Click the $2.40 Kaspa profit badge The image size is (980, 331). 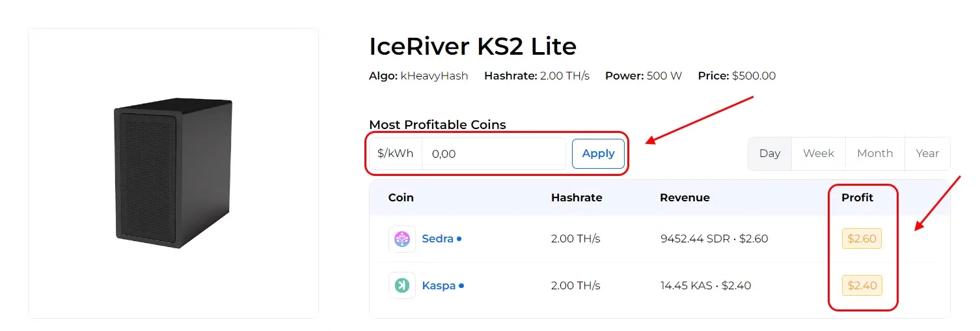click(x=862, y=285)
